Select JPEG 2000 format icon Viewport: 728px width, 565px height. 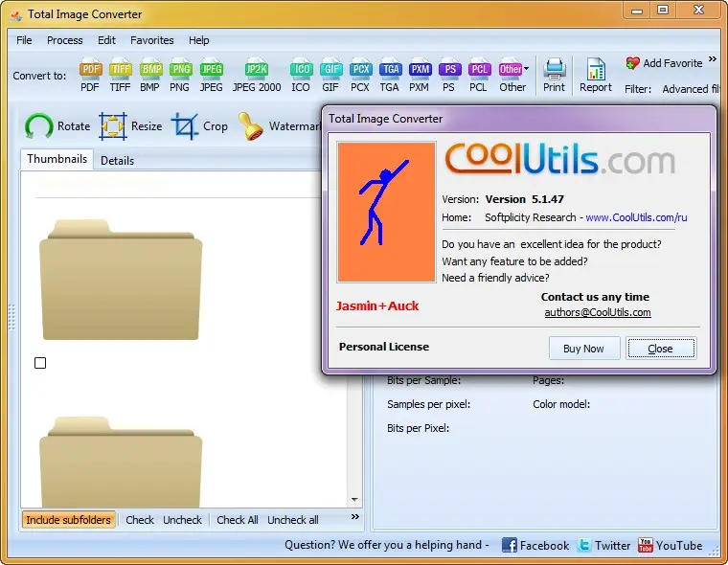click(257, 76)
